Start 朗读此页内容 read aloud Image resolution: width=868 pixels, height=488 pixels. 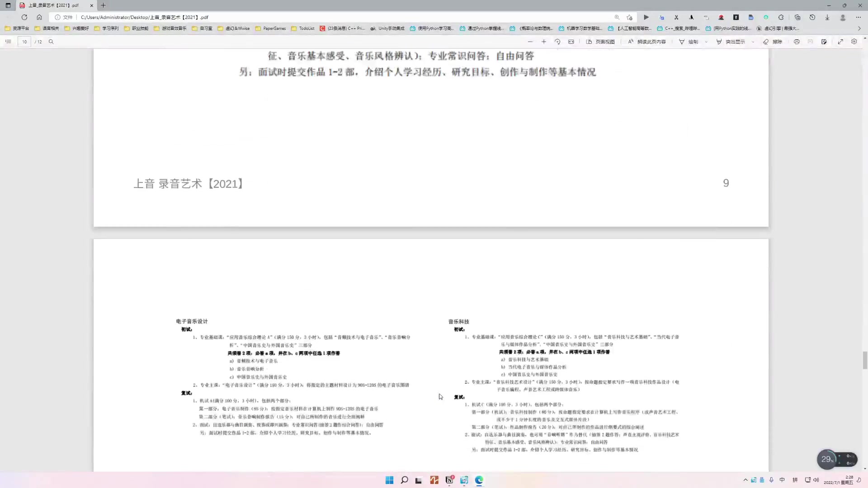point(647,42)
